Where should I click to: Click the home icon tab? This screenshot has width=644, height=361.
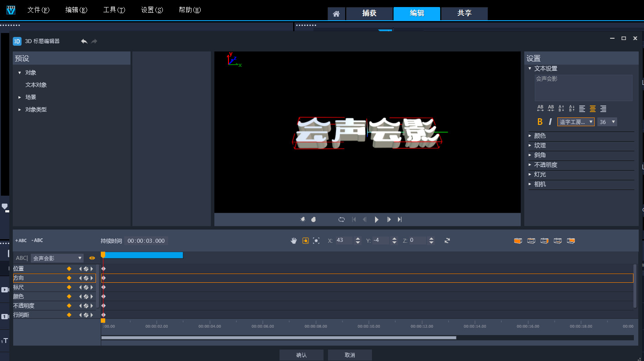pyautogui.click(x=336, y=14)
